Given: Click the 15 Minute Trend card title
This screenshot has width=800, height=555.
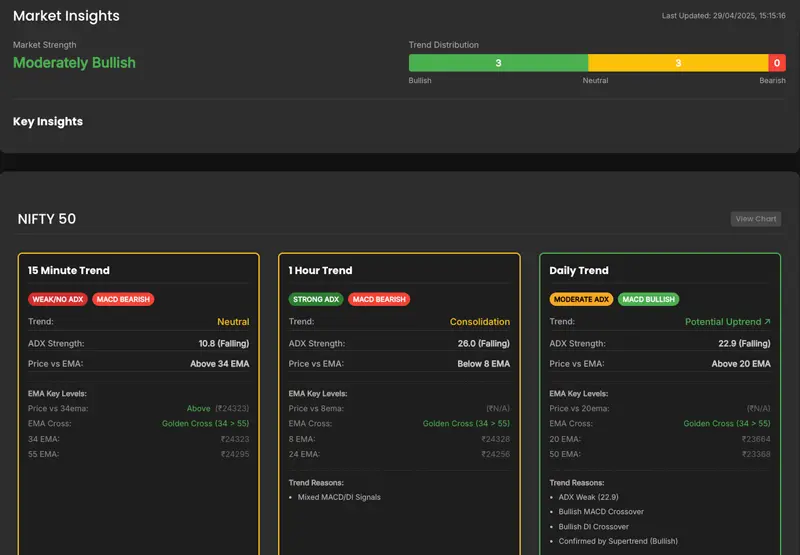Looking at the screenshot, I should click(x=69, y=270).
